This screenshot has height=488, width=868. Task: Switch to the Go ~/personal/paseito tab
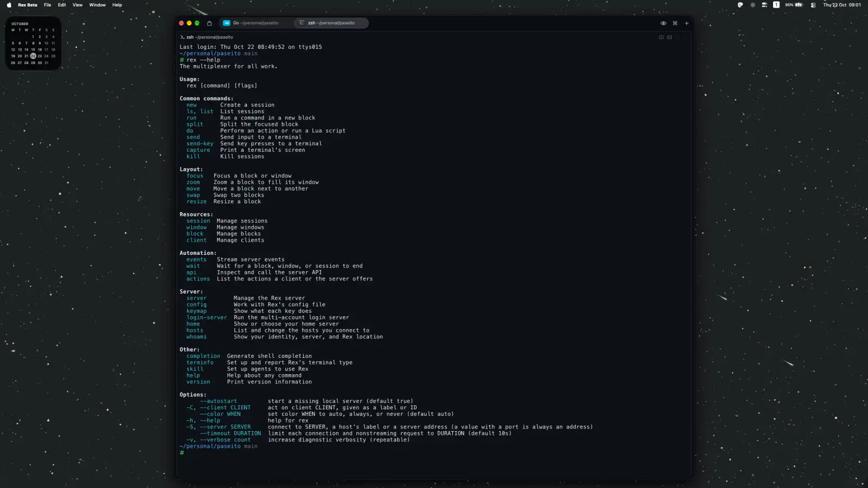[x=255, y=23]
